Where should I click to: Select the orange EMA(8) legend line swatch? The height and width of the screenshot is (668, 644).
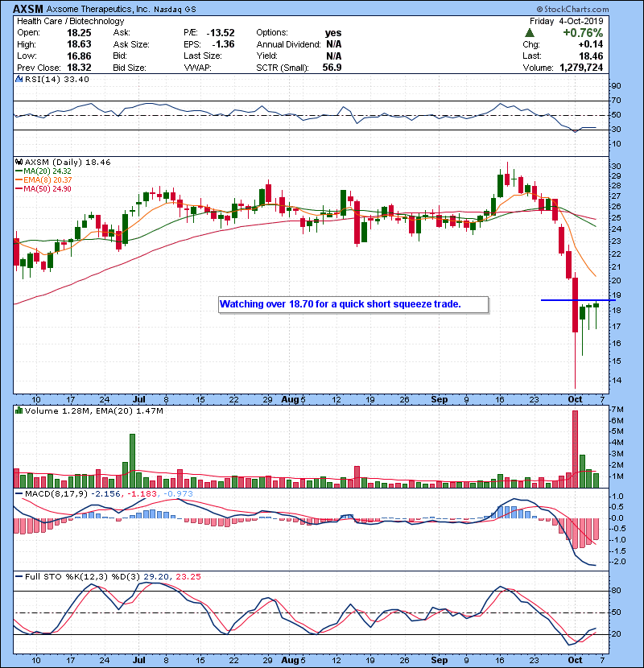(x=19, y=179)
